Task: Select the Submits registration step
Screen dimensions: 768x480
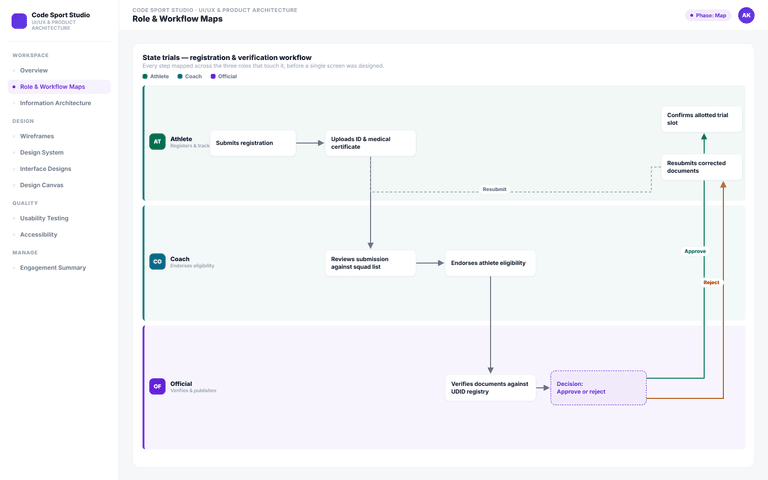Action: pos(253,143)
